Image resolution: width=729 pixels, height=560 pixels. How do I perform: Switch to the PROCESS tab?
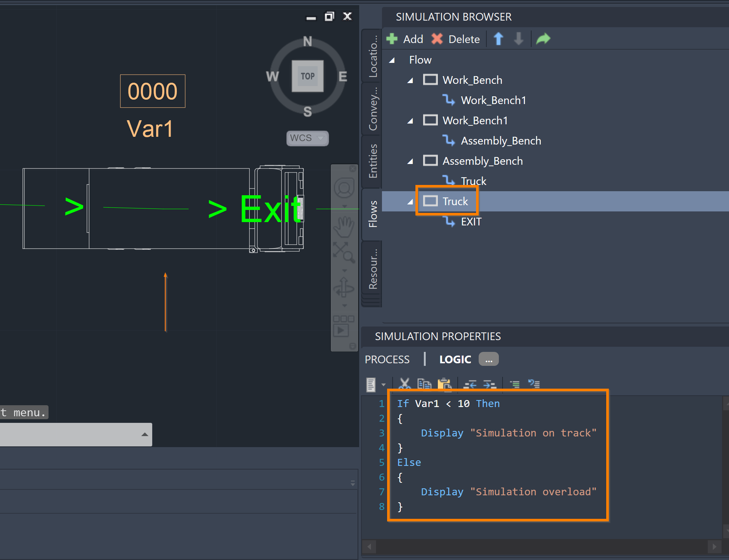[387, 359]
